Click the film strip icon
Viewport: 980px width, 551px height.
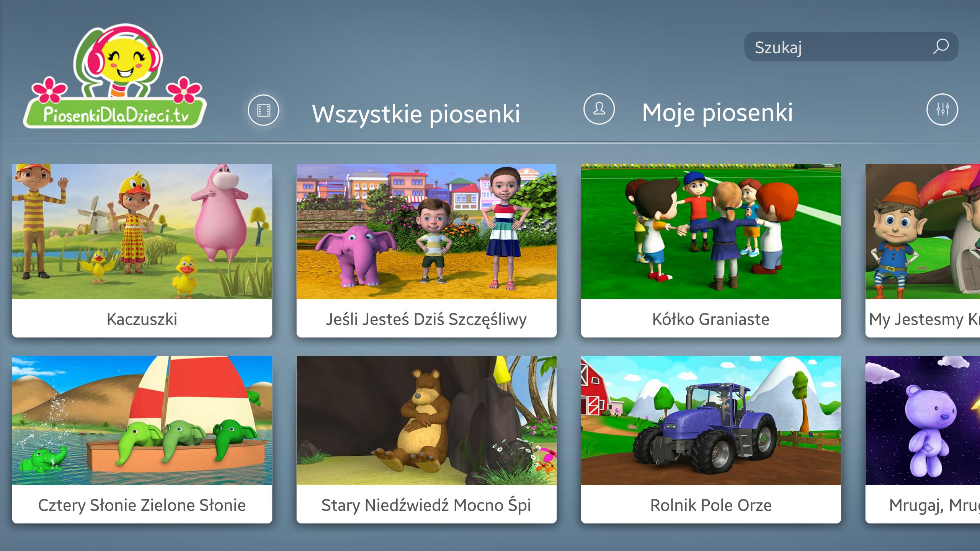pyautogui.click(x=263, y=110)
